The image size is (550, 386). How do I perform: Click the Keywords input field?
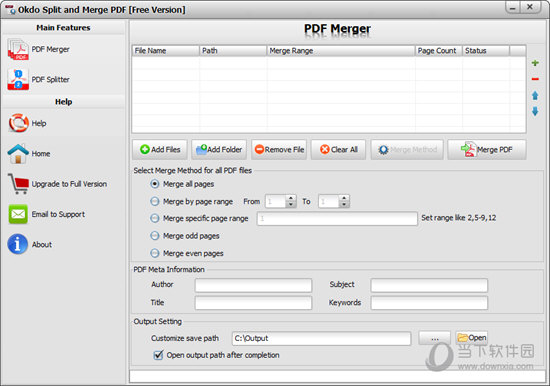(429, 303)
